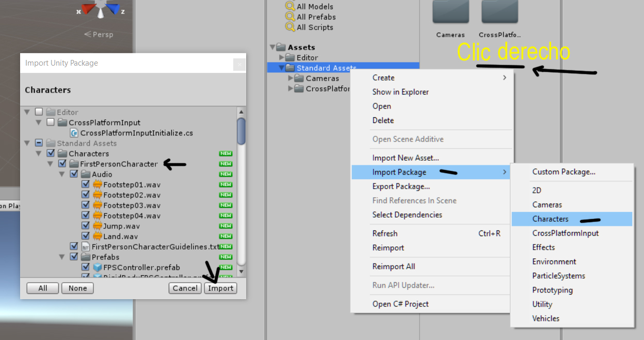This screenshot has width=644, height=340.
Task: Click the FirstPersonCharacterGuidelines.txt document icon
Action: [x=86, y=246]
